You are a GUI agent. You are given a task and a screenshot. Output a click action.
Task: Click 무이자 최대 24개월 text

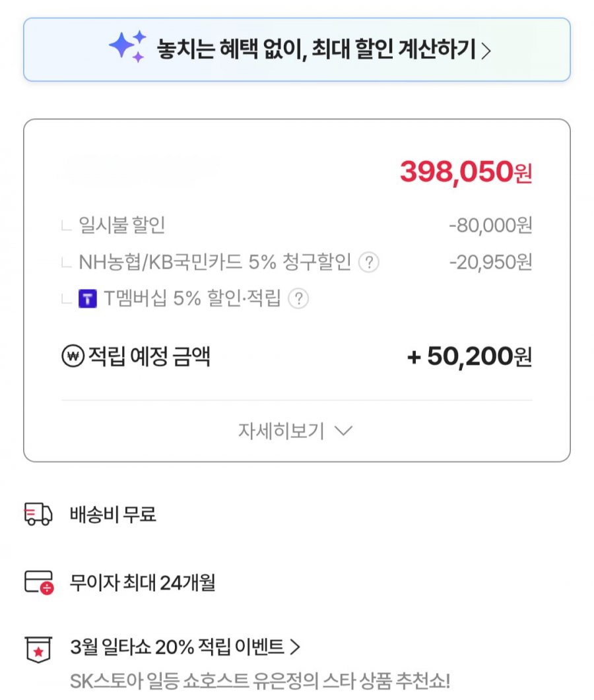[x=143, y=583]
